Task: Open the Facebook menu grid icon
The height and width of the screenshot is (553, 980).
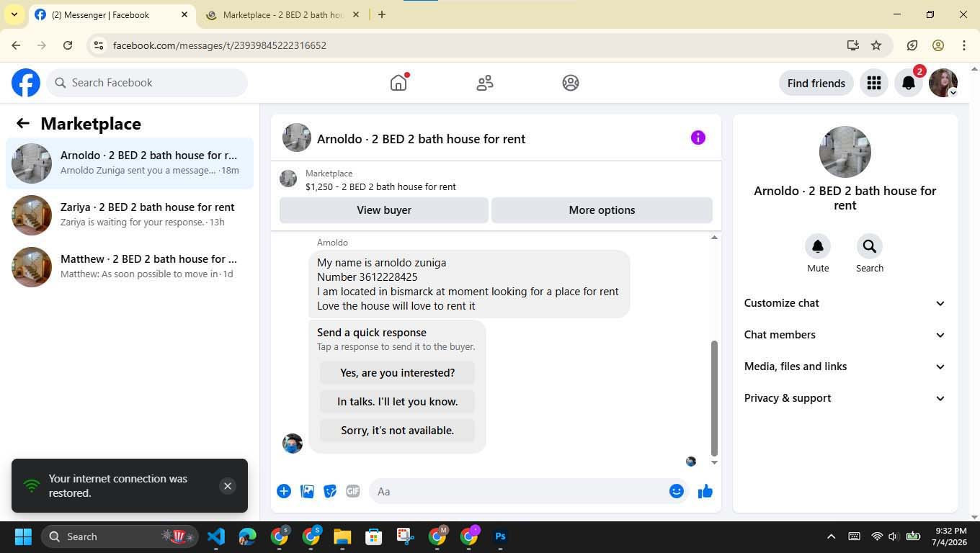Action: tap(874, 83)
